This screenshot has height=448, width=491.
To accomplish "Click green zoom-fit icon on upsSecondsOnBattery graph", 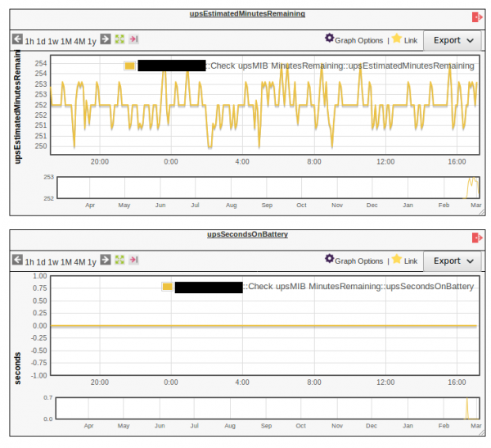I will 119,260.
